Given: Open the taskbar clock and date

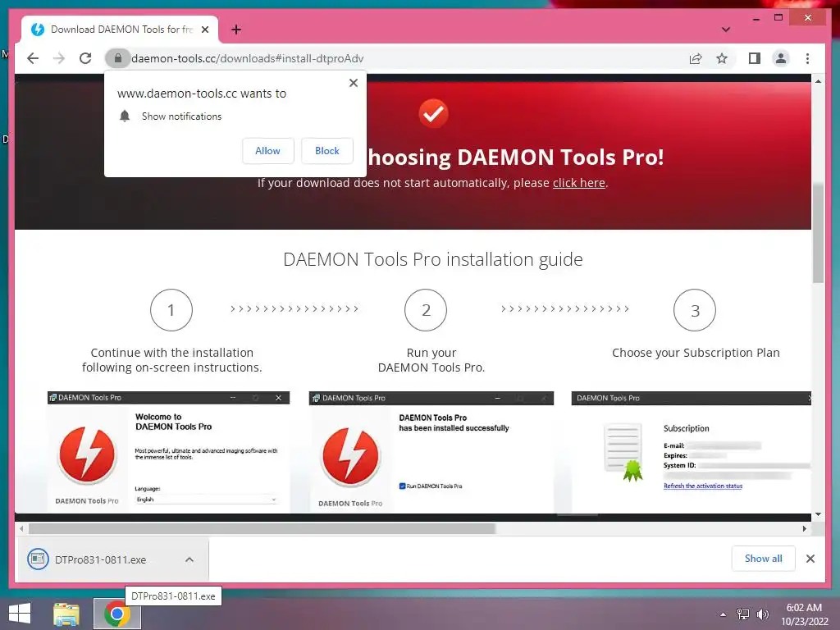Looking at the screenshot, I should click(x=804, y=614).
